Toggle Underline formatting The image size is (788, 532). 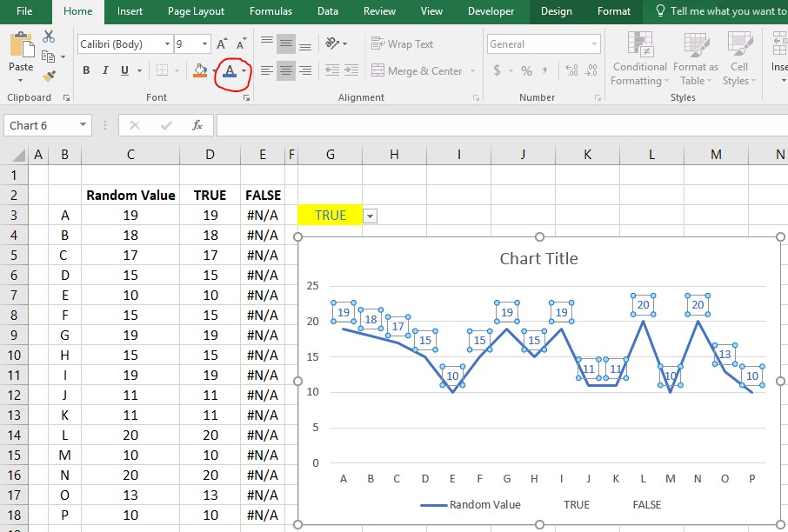click(x=124, y=70)
